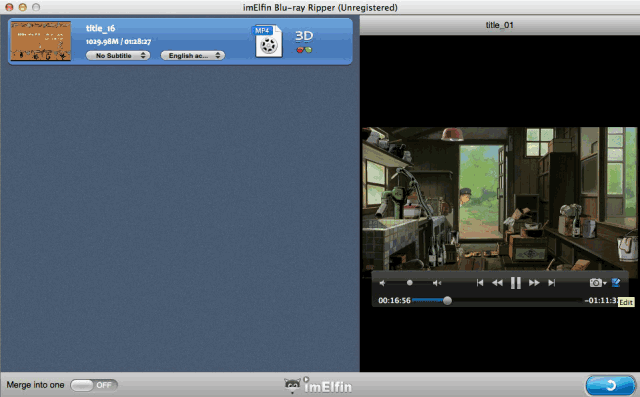This screenshot has width=640, height=397.
Task: Fast forward the preview video
Action: [x=534, y=283]
